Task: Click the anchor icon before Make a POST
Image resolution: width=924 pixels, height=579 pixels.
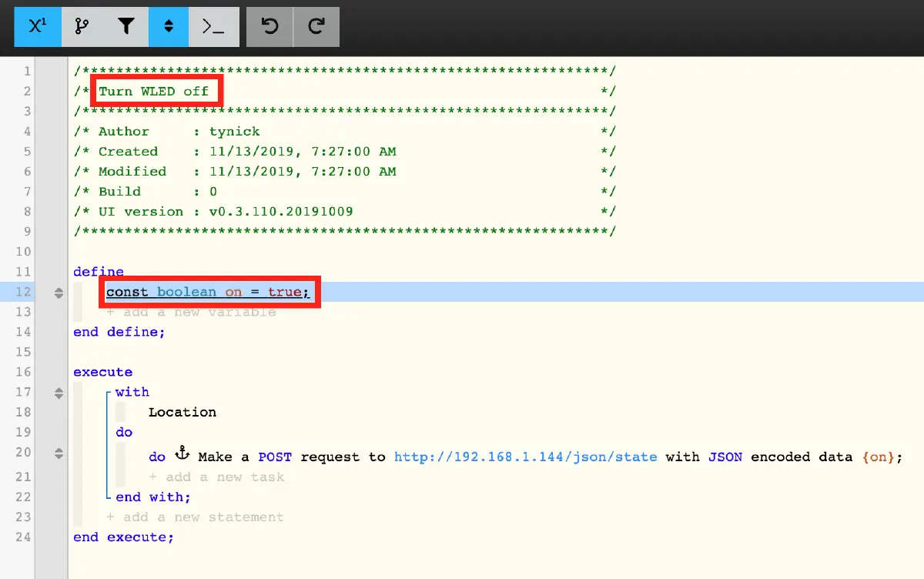Action: point(182,453)
